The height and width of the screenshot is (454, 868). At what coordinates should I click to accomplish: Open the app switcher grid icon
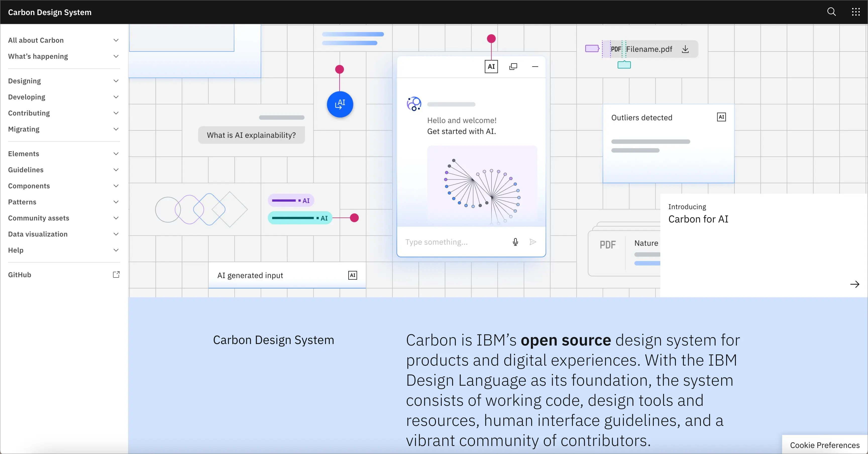tap(855, 12)
